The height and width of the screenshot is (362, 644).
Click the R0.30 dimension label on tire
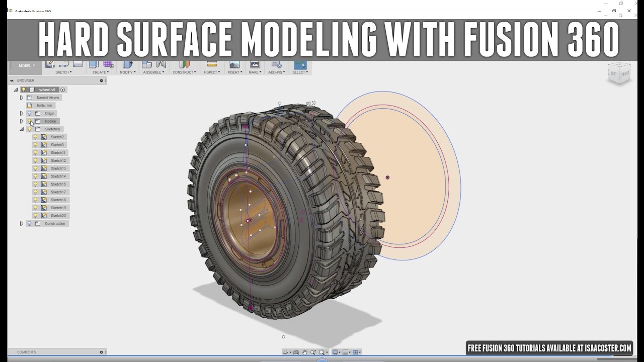coord(311,104)
